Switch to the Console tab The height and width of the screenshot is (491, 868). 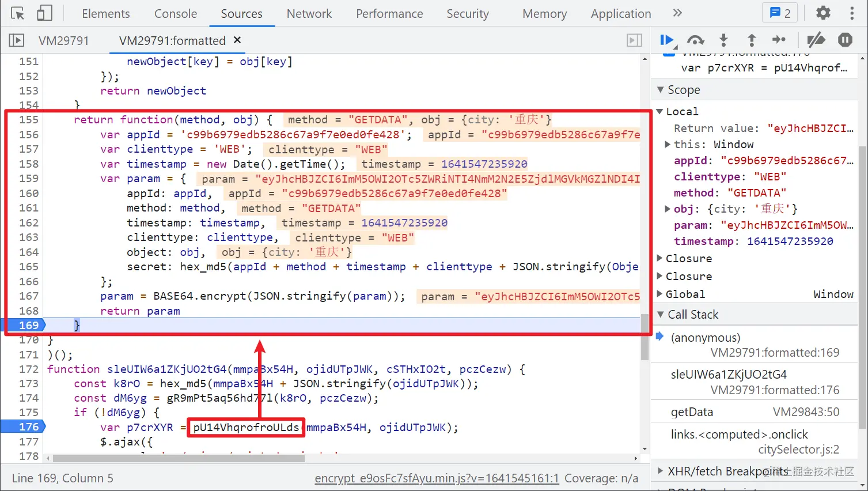click(x=176, y=13)
